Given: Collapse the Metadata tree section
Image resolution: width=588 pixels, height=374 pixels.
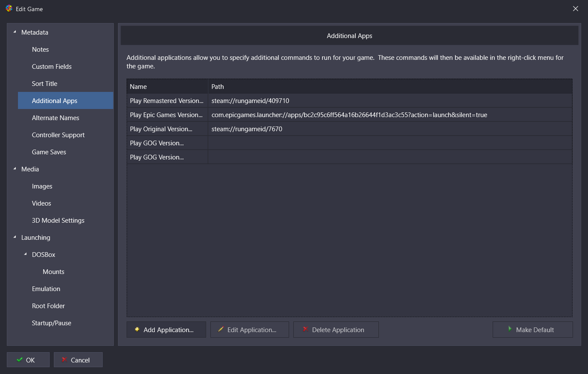Looking at the screenshot, I should 15,32.
